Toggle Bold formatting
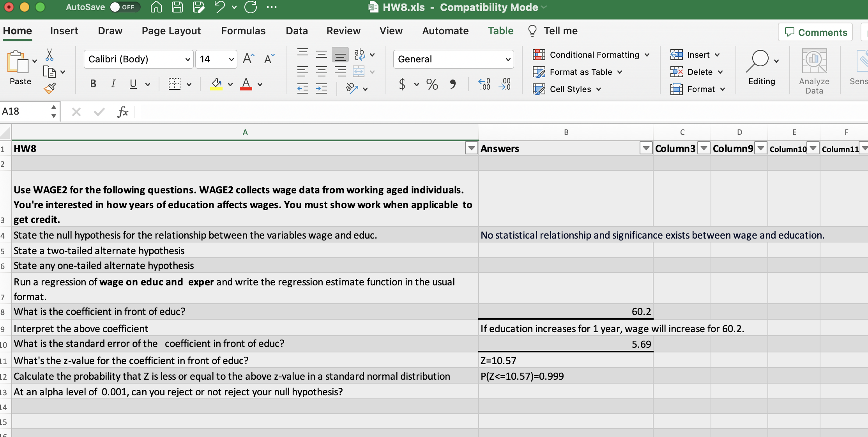This screenshot has width=868, height=437. click(x=93, y=83)
